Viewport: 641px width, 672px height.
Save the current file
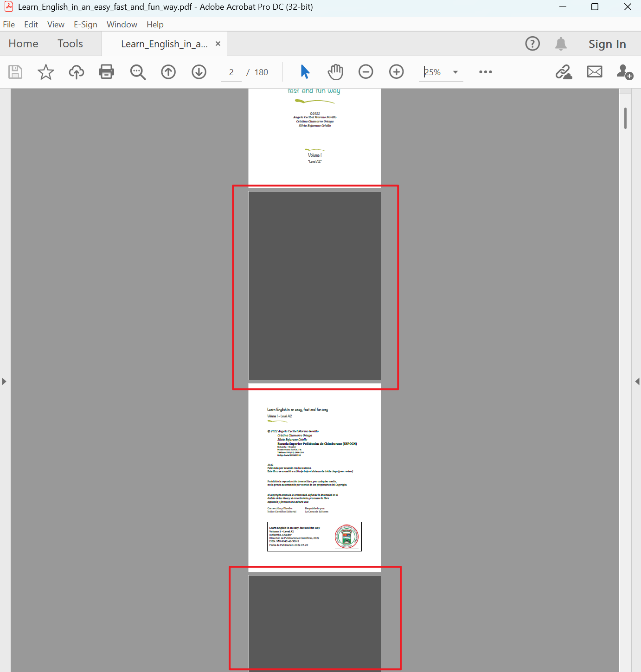click(15, 72)
